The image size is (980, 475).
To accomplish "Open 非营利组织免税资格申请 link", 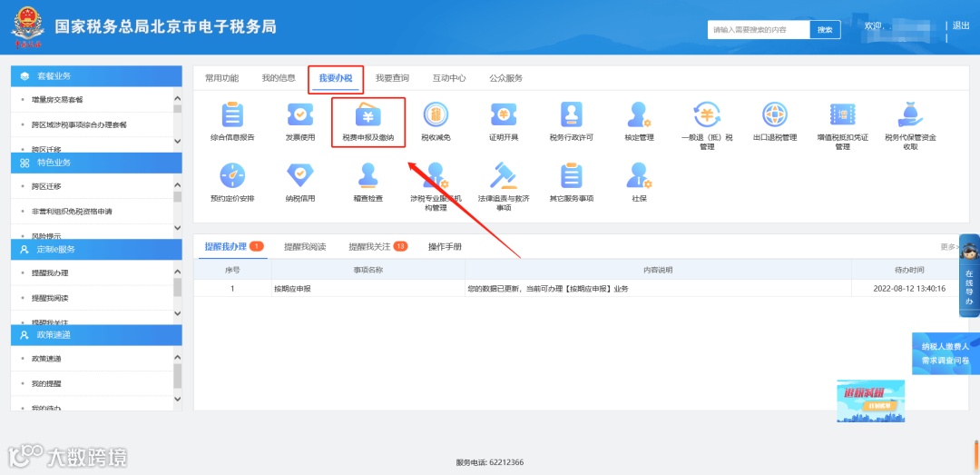I will coord(72,211).
